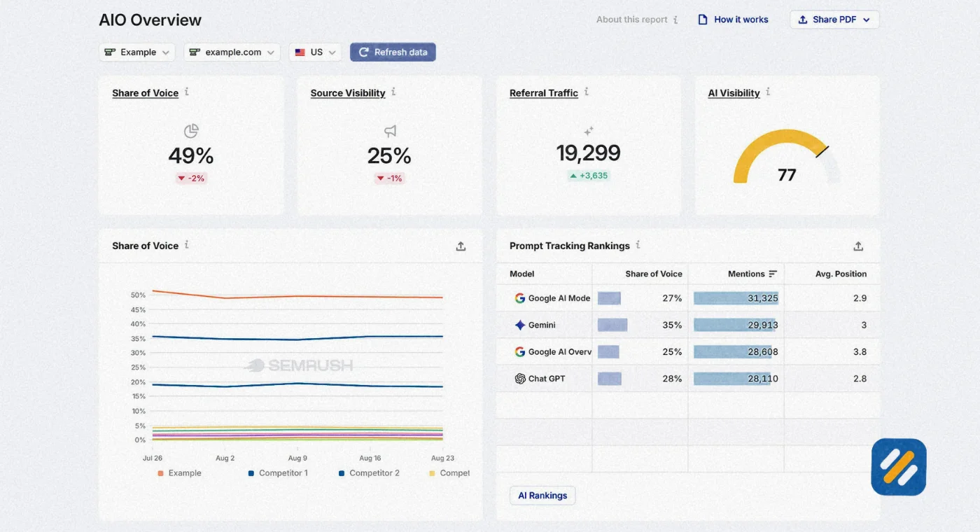This screenshot has width=980, height=532.
Task: Toggle the cut-off yellow legend entry
Action: [x=449, y=473]
